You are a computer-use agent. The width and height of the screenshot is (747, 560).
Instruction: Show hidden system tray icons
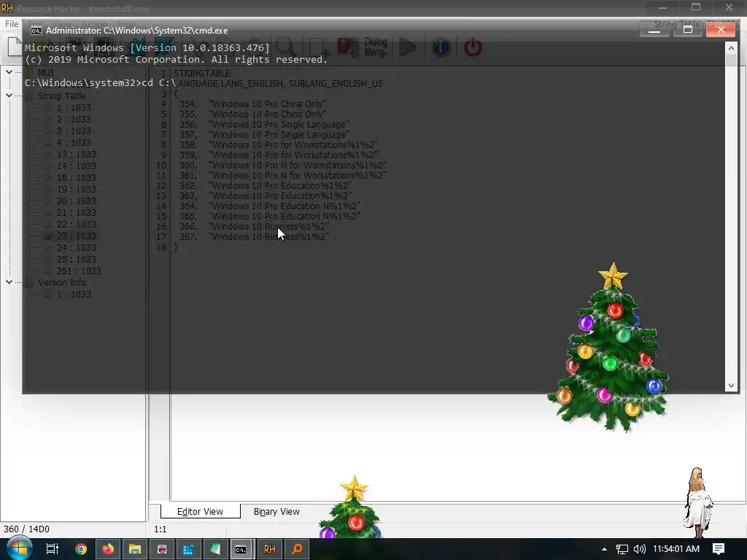(x=604, y=549)
